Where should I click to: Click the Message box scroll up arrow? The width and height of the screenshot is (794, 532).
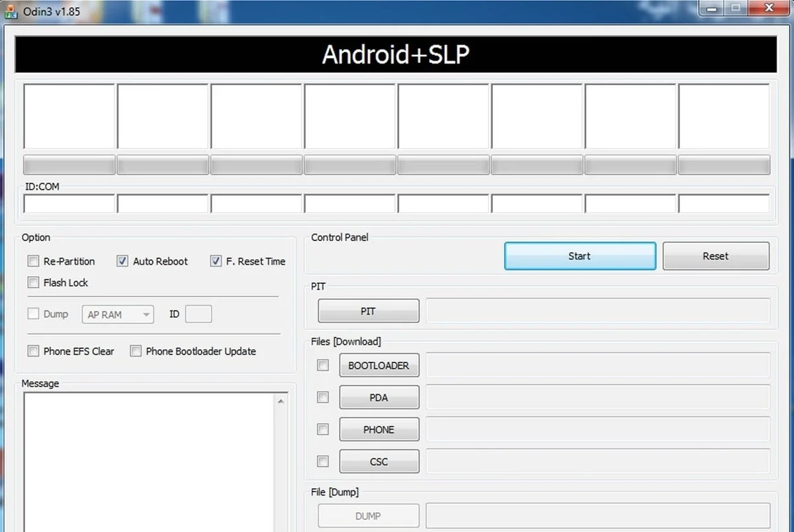click(281, 401)
